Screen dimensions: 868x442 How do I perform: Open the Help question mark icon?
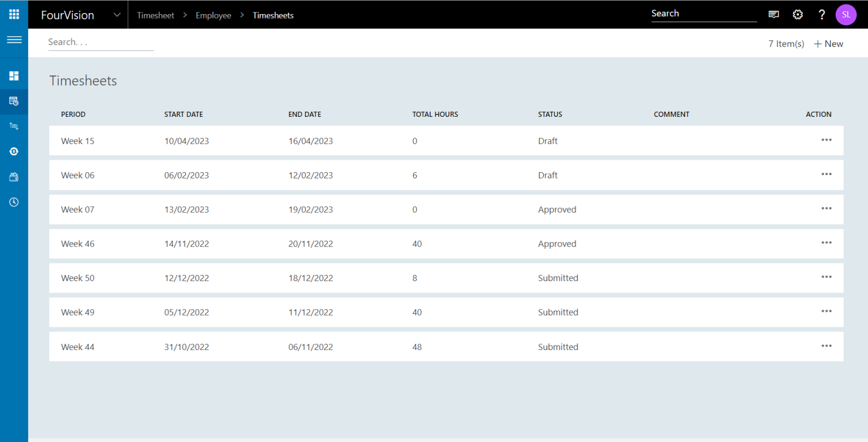tap(822, 14)
